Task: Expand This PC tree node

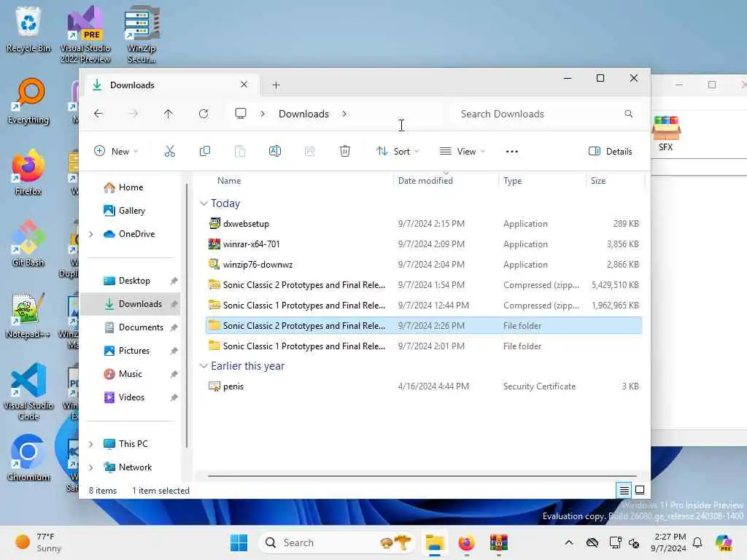Action: [91, 444]
